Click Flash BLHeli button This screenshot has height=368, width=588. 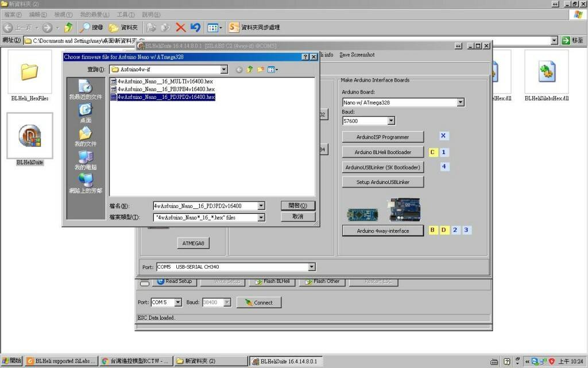tap(272, 281)
